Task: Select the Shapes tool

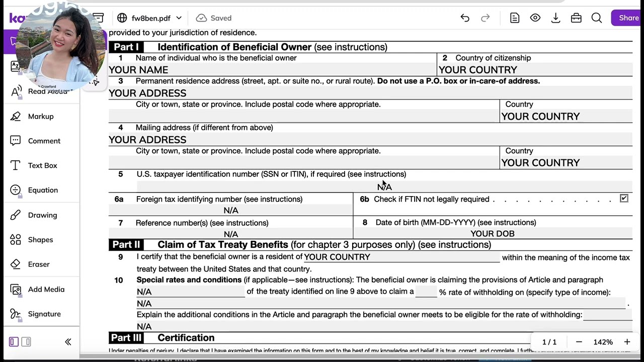Action: pyautogui.click(x=41, y=240)
